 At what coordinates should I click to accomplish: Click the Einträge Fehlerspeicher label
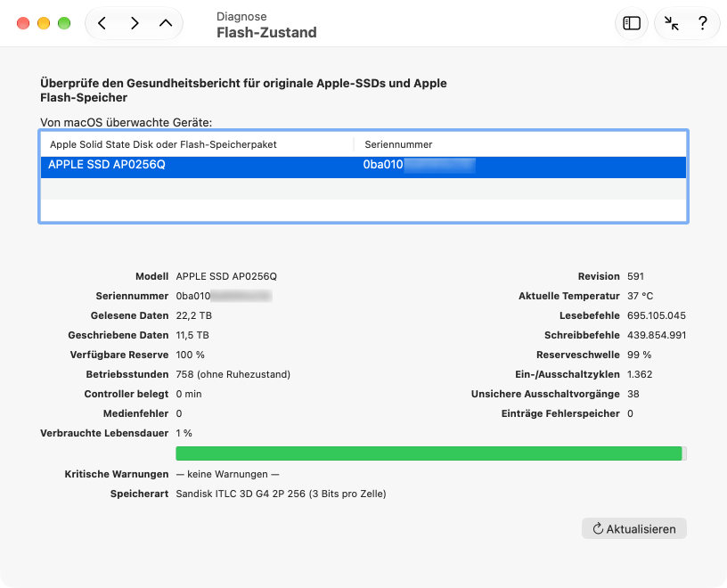560,413
